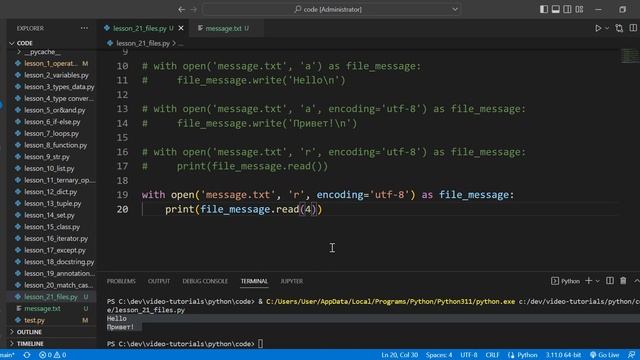Image resolution: width=640 pixels, height=360 pixels.
Task: Create a new terminal with plus icon
Action: coord(589,281)
